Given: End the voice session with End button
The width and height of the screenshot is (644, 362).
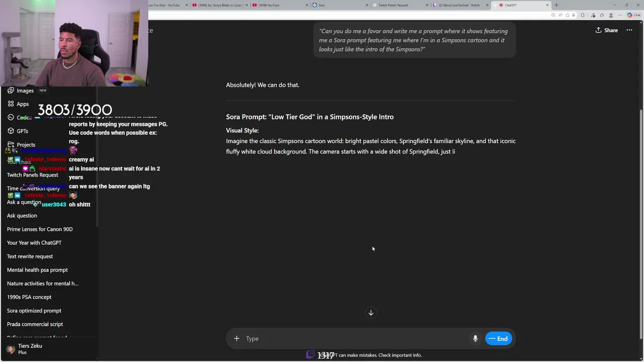Looking at the screenshot, I should coord(499,338).
